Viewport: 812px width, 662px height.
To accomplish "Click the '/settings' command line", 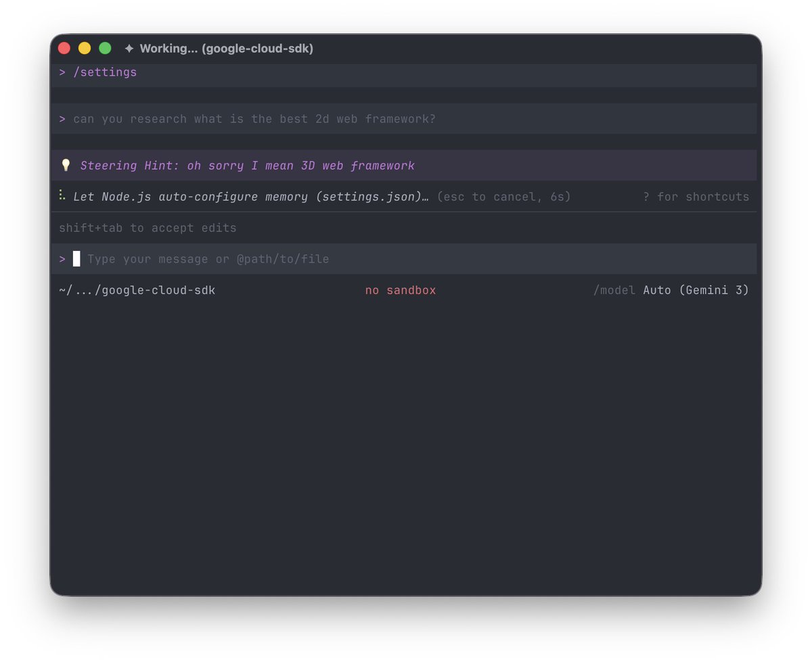I will 105,72.
